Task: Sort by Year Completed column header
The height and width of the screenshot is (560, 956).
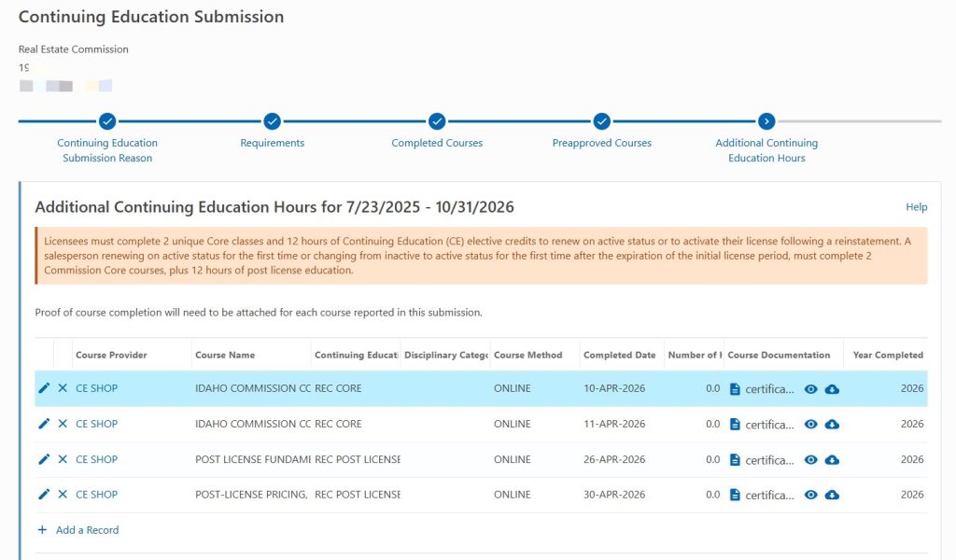Action: click(888, 355)
